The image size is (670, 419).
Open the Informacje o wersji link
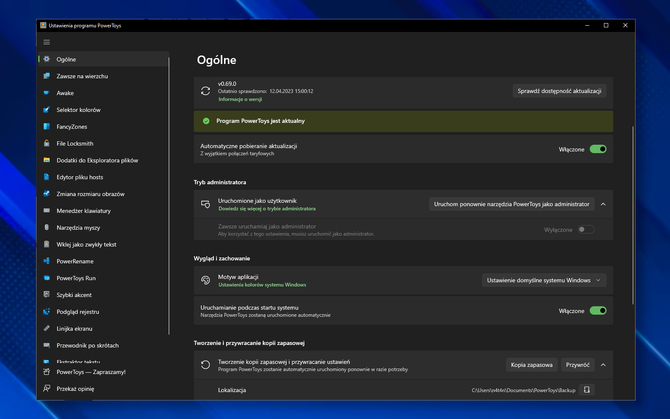point(240,99)
